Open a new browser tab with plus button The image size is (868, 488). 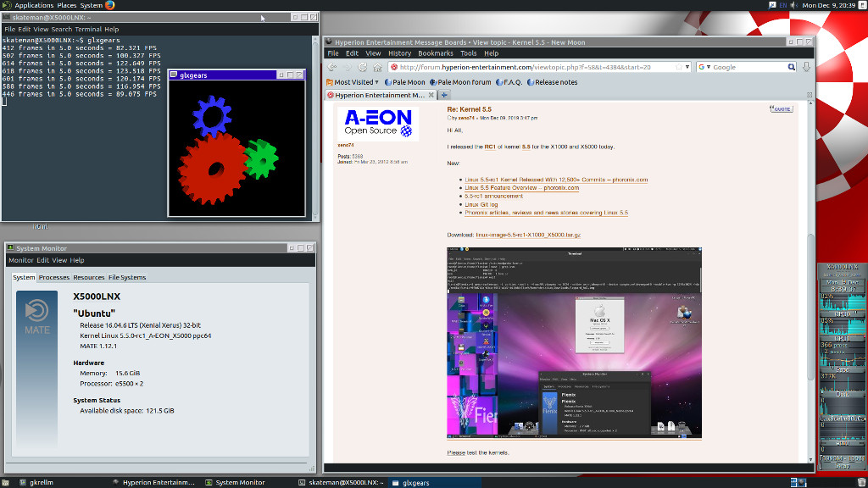point(444,95)
